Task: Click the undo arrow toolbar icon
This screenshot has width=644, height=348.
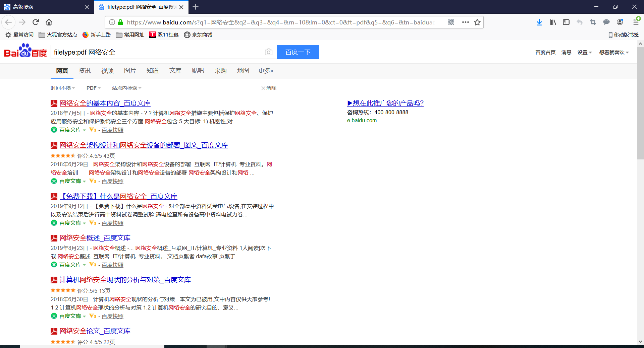Action: [580, 22]
